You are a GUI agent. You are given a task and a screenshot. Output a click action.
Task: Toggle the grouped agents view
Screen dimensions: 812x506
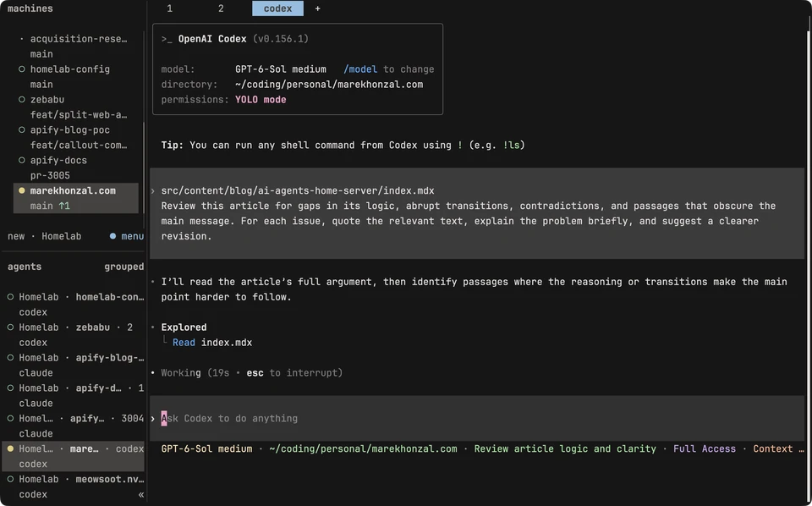pos(123,267)
